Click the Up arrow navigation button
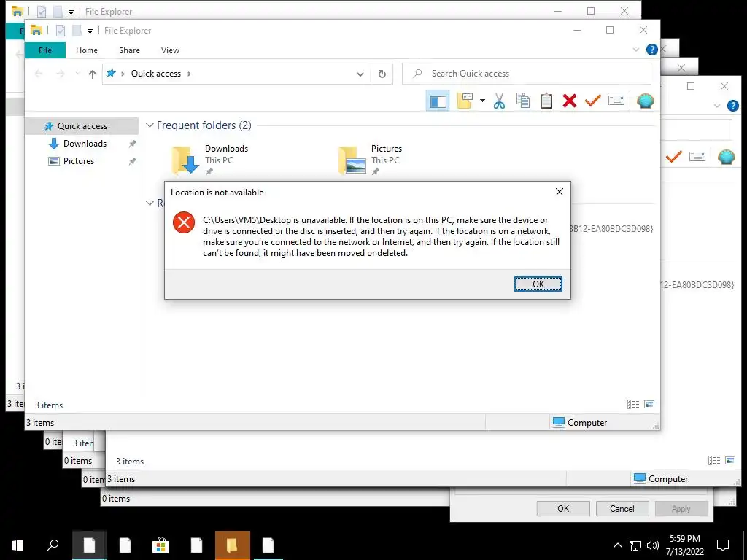The image size is (747, 560). pyautogui.click(x=93, y=74)
